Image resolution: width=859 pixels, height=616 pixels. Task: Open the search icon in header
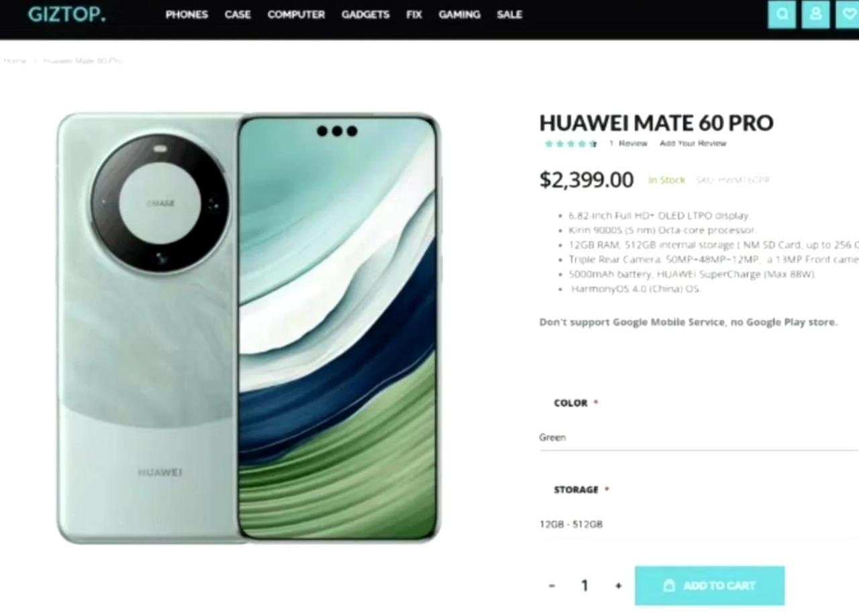(782, 14)
